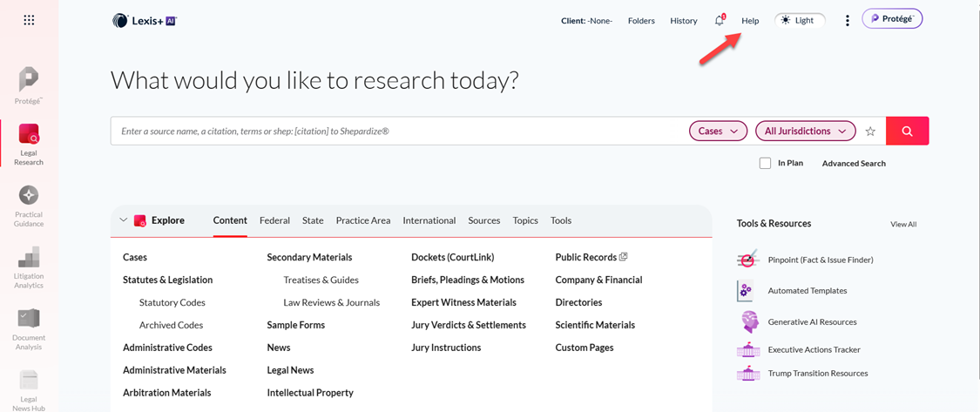Image resolution: width=980 pixels, height=412 pixels.
Task: Open the nine-dot product switcher grid
Action: coord(29,20)
